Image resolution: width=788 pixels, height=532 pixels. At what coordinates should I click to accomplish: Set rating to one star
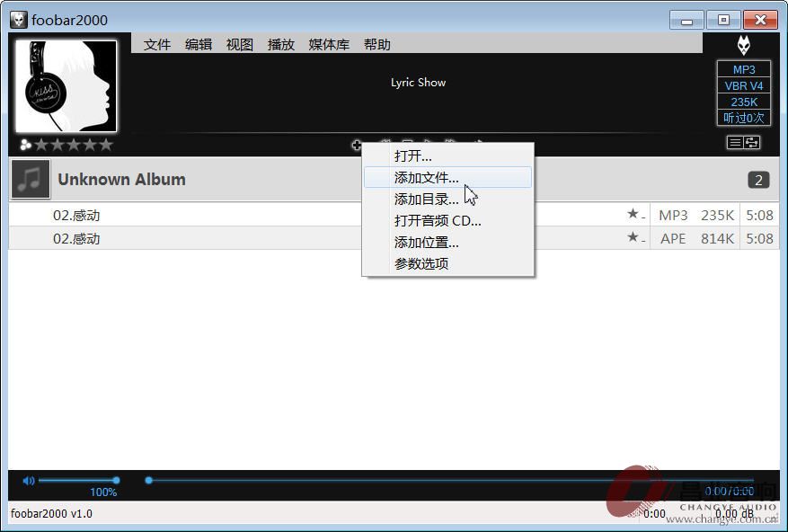41,146
